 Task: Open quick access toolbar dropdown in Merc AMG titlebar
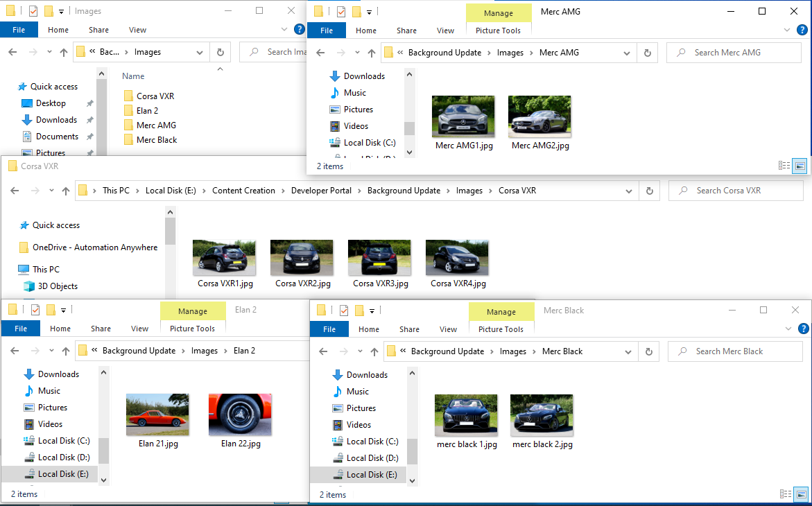click(369, 12)
